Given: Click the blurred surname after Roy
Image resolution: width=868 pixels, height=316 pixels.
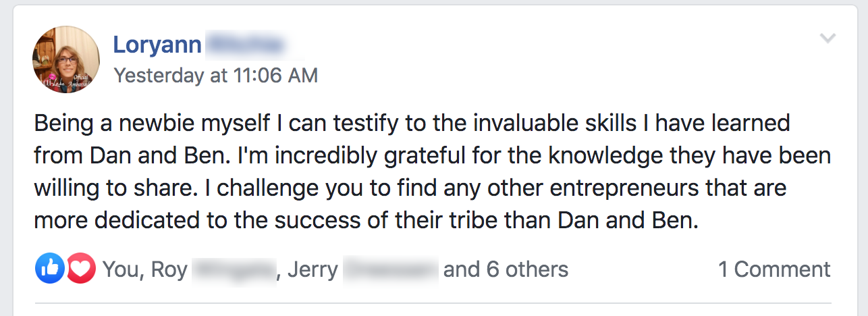Looking at the screenshot, I should (234, 270).
